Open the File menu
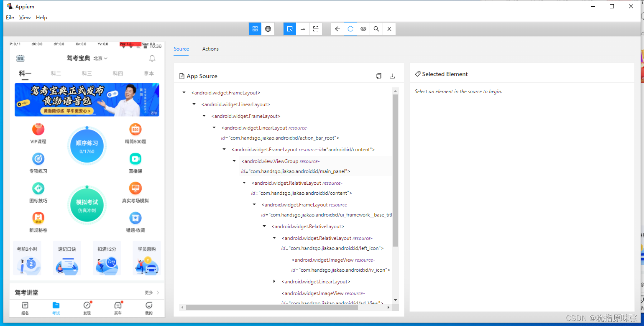Viewport: 644px width, 326px height. point(10,18)
